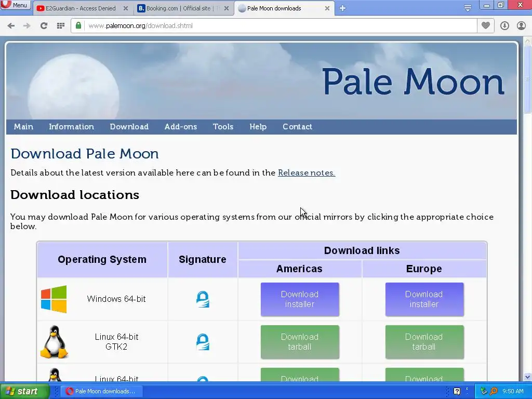532x399 pixels.
Task: Click the "Signature" column header
Action: pyautogui.click(x=203, y=259)
